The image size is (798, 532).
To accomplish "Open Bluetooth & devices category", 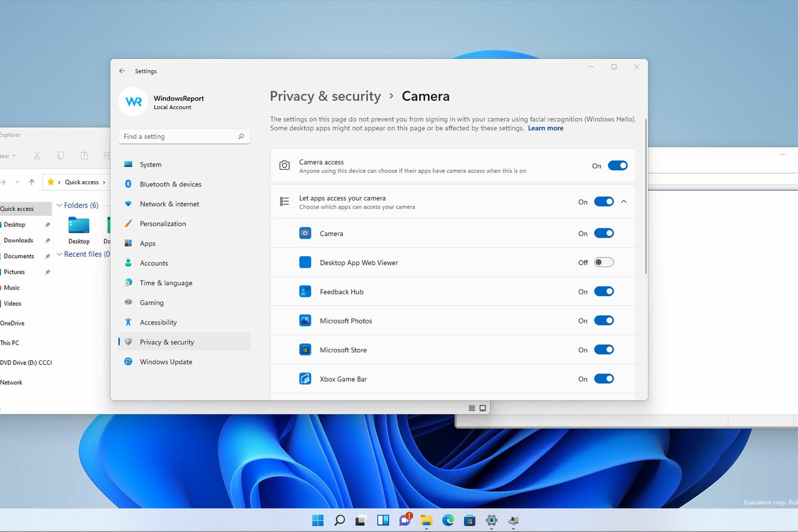I will (x=184, y=184).
